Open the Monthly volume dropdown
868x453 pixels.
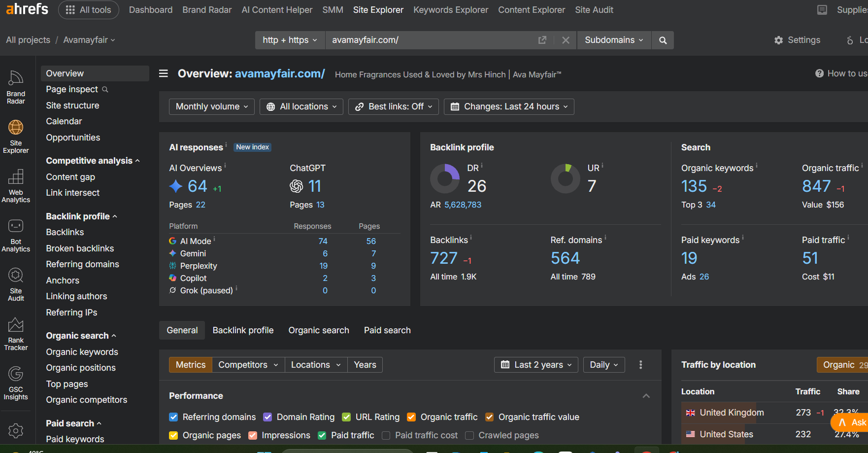coord(212,106)
